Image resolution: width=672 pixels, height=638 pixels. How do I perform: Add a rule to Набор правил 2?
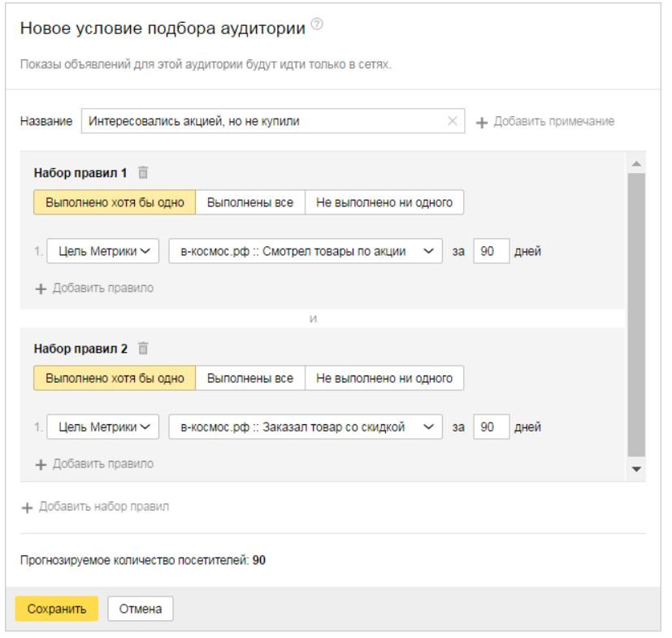[94, 464]
